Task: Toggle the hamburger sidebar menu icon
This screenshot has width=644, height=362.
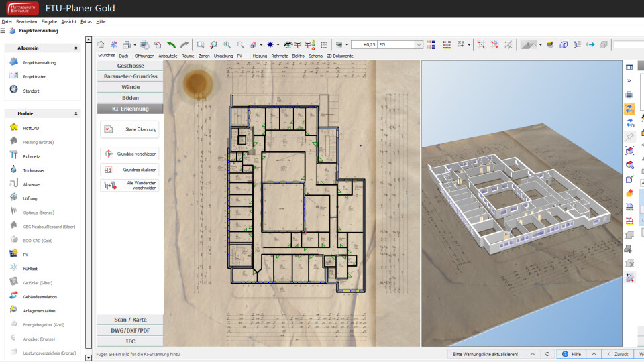Action: tap(3, 31)
